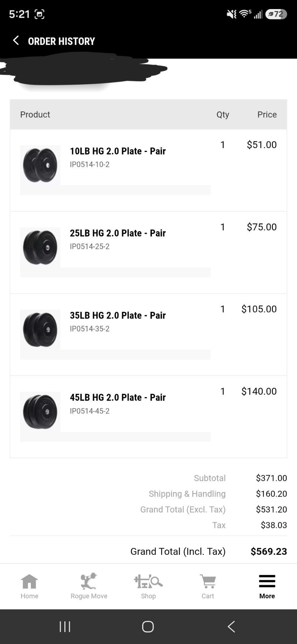Open the Home tab house icon
Viewport: 297px width, 644px height.
pos(29,582)
